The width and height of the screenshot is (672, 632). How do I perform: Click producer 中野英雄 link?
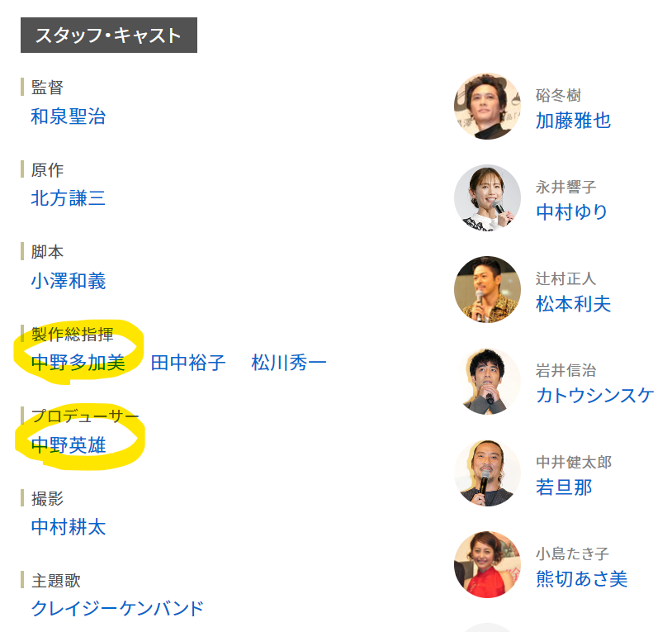pyautogui.click(x=69, y=445)
